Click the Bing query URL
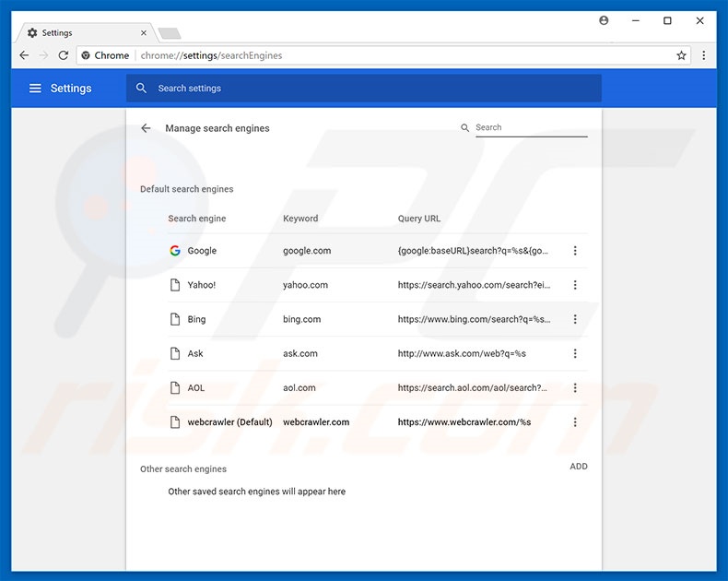Image resolution: width=728 pixels, height=581 pixels. click(474, 319)
